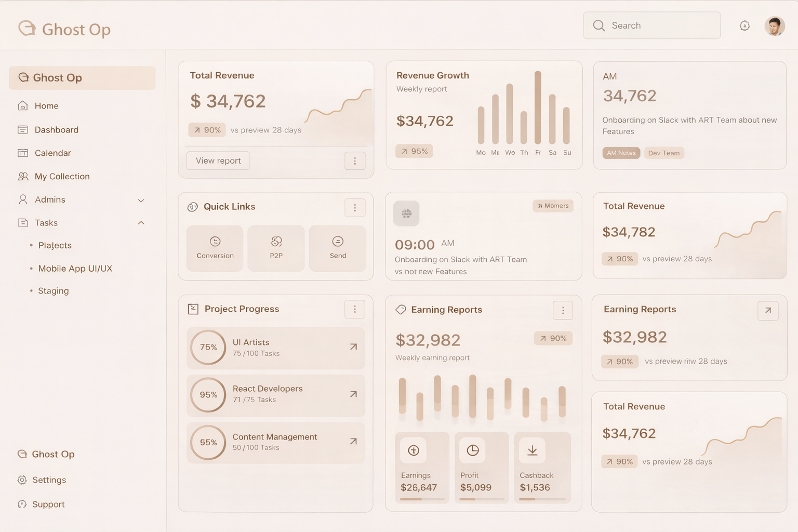Open the Conversion quick link
798x532 pixels.
pyautogui.click(x=215, y=248)
